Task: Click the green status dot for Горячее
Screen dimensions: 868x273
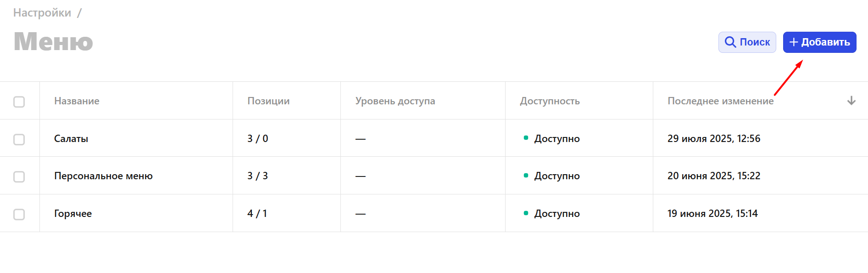Action: [526, 213]
